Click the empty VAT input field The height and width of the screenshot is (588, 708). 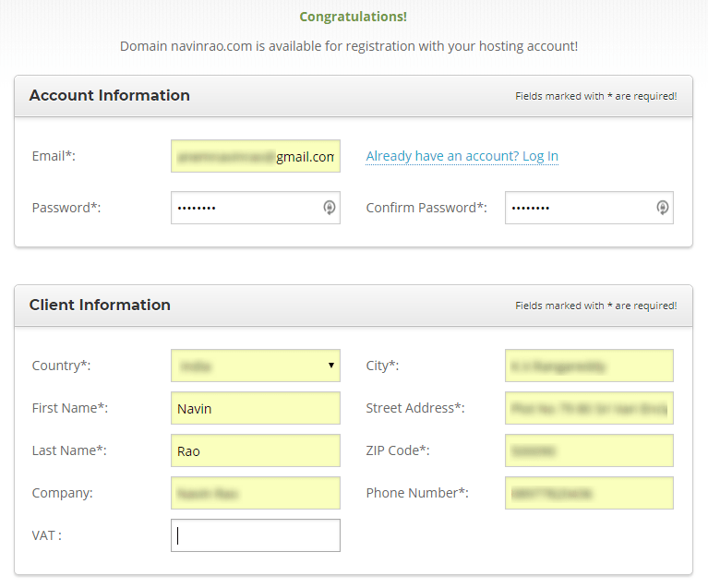pyautogui.click(x=256, y=535)
